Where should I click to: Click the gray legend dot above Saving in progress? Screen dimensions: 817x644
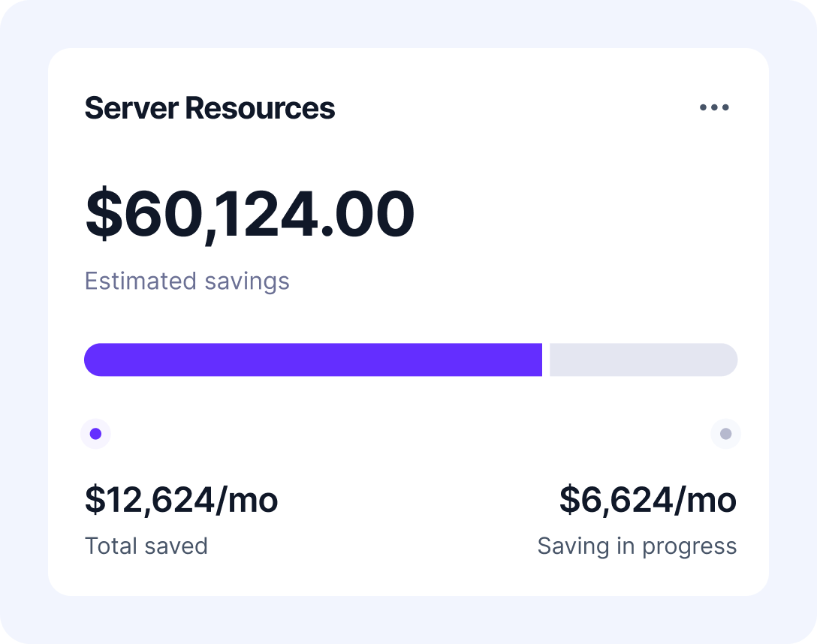[725, 434]
